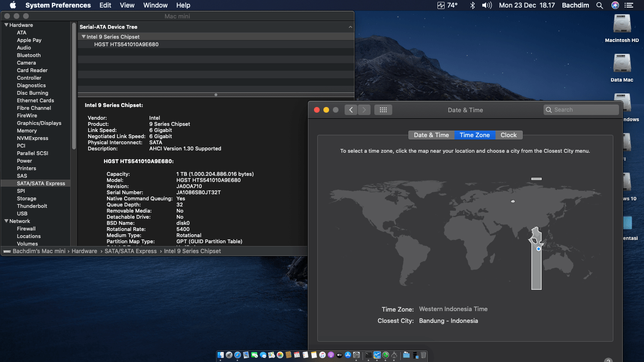Open Terminal from the Dock
The image size is (644, 362).
pos(368,355)
